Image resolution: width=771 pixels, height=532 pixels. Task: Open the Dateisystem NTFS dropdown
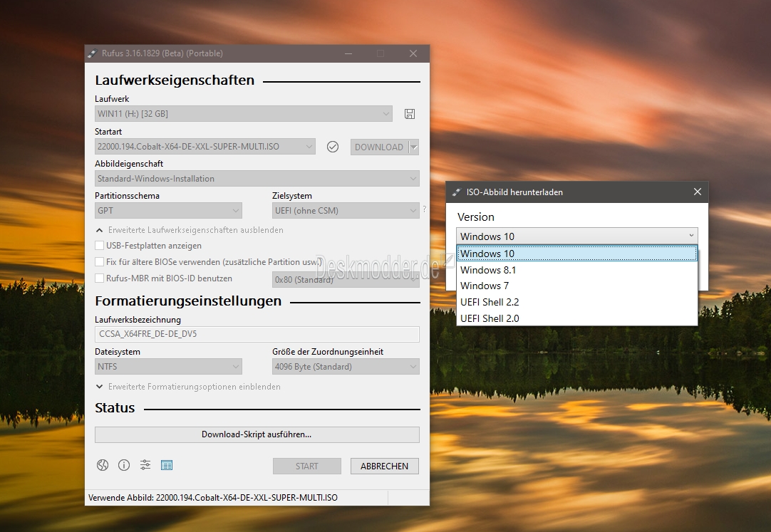tap(168, 367)
